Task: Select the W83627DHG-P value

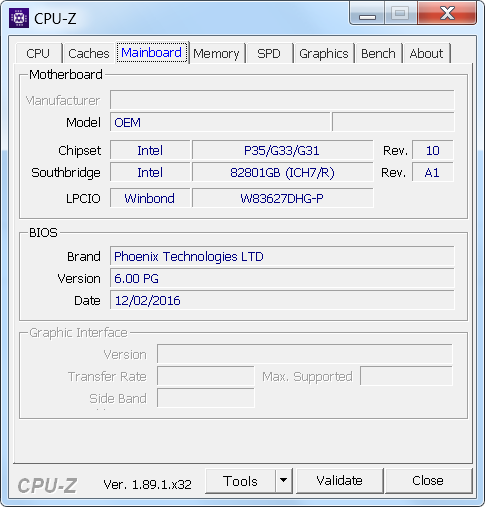Action: point(282,198)
